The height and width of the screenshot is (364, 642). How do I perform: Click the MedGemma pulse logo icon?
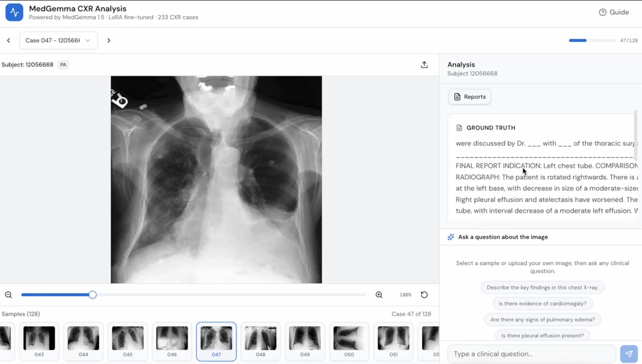[14, 12]
